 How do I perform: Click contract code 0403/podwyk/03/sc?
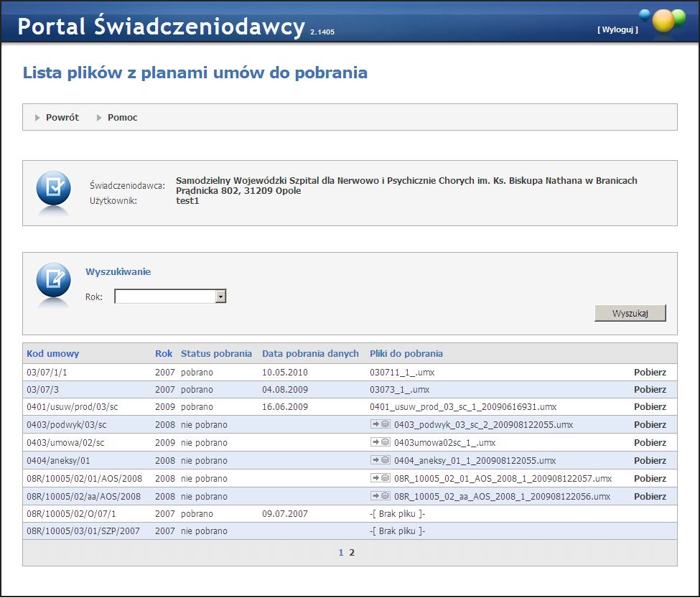coord(67,425)
